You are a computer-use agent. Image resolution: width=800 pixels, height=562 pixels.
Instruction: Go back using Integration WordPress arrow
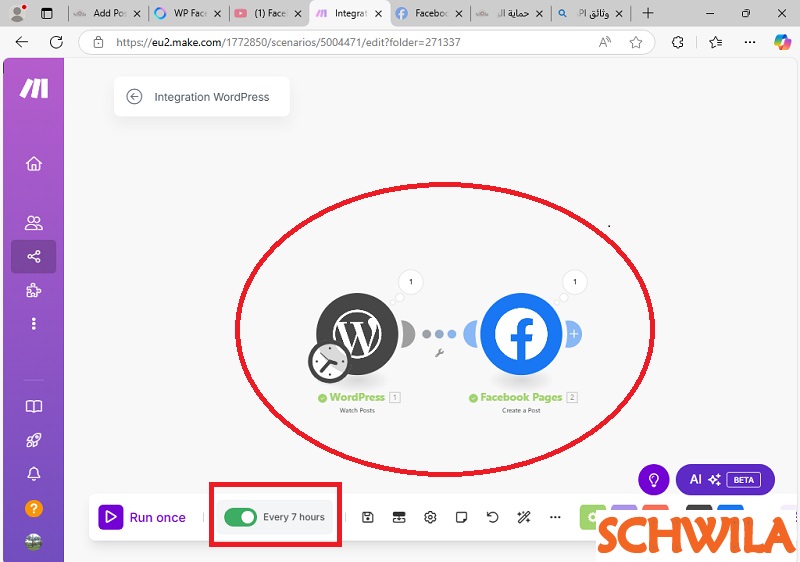pyautogui.click(x=134, y=96)
